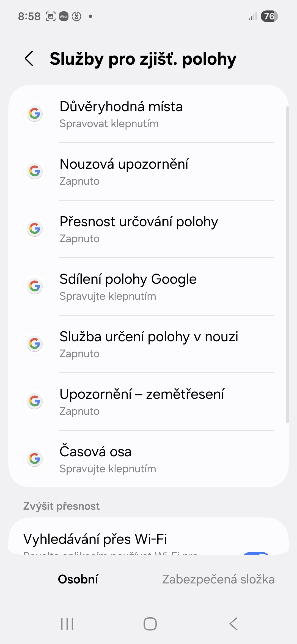297x644 pixels.
Task: Toggle the Vyhledávání přes Wi-Fi switch
Action: [256, 553]
